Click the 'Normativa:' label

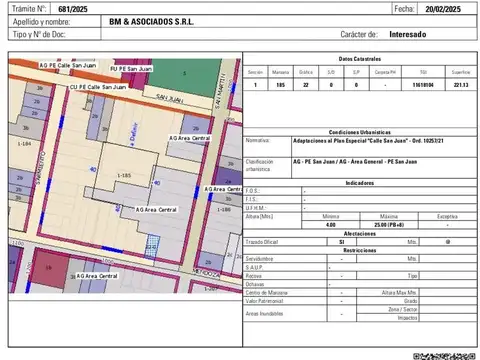click(x=258, y=140)
